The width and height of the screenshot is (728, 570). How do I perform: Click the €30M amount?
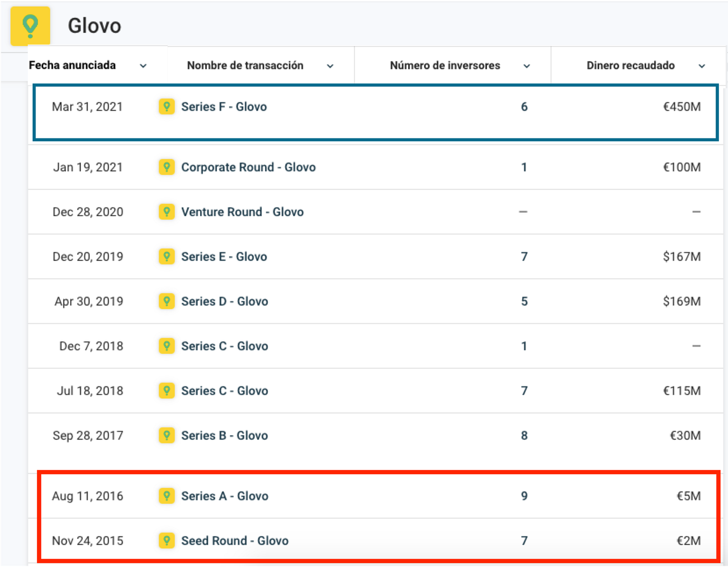(685, 435)
